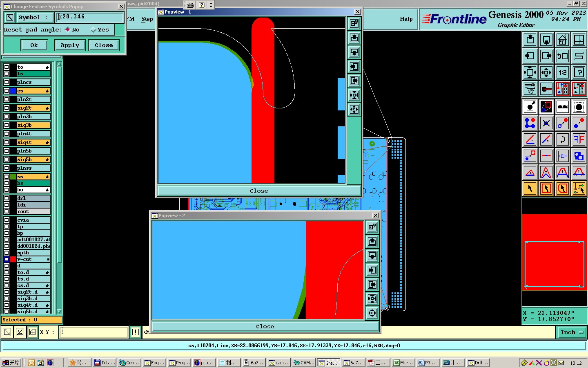Click the mirror F icon
This screenshot has width=588, height=368.
579,139
